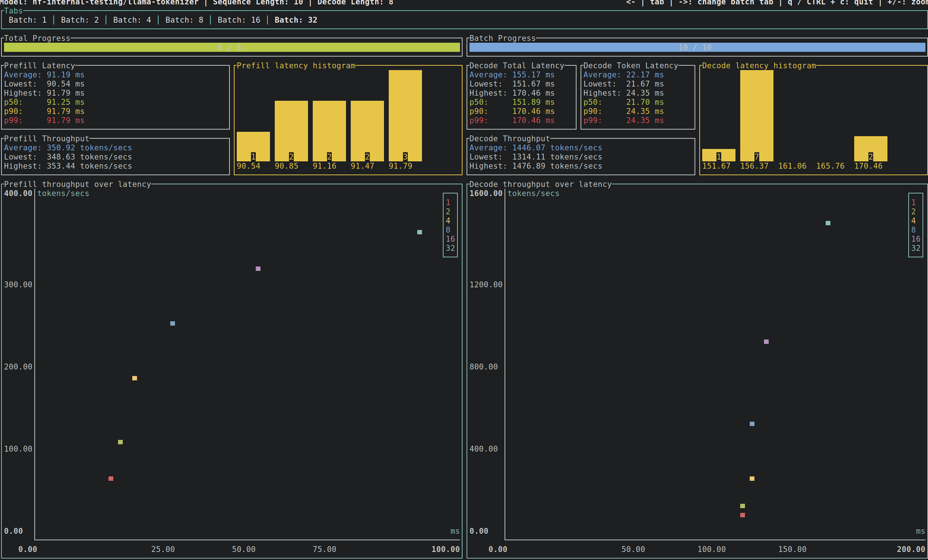Image resolution: width=928 pixels, height=560 pixels.
Task: Click legend entry 16 in prefill chart
Action: (x=450, y=239)
